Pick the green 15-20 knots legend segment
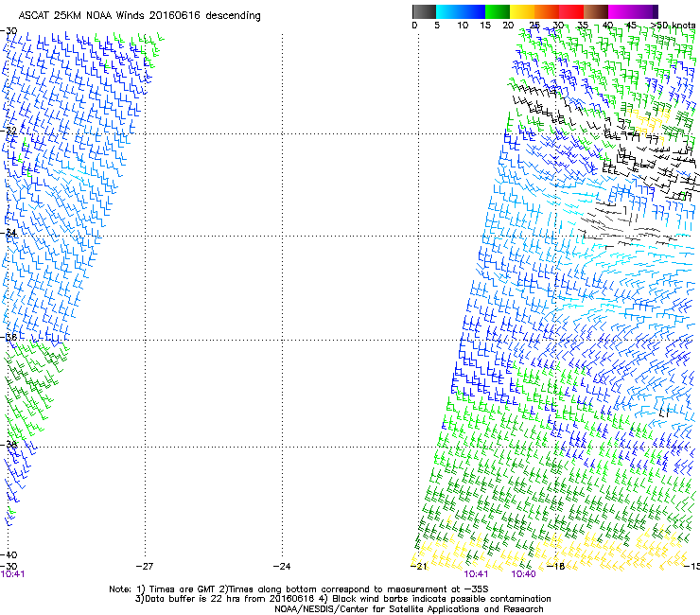 498,11
